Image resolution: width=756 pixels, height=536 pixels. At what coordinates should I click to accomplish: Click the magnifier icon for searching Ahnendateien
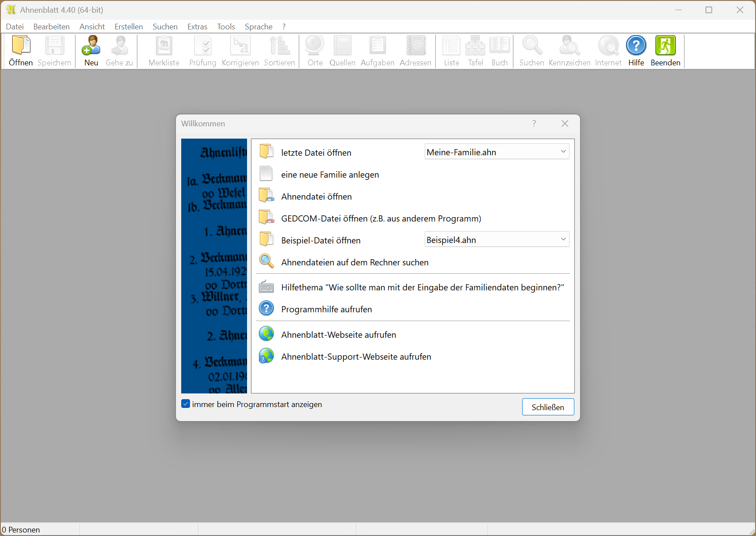pyautogui.click(x=266, y=261)
